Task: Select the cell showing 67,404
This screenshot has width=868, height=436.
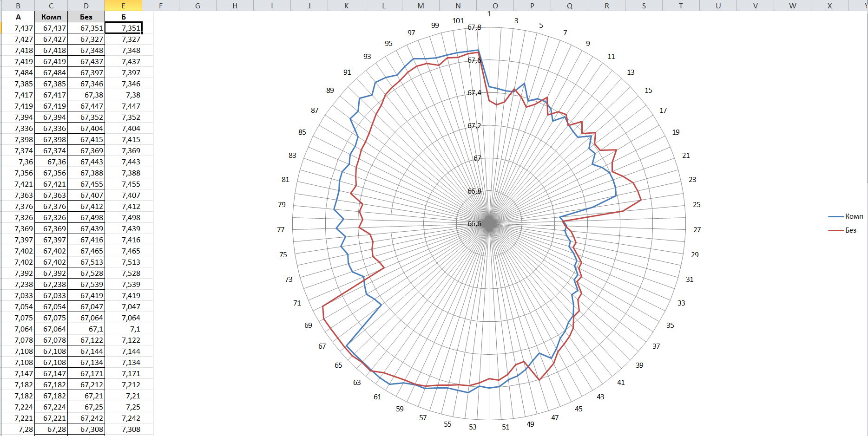Action: pos(86,128)
